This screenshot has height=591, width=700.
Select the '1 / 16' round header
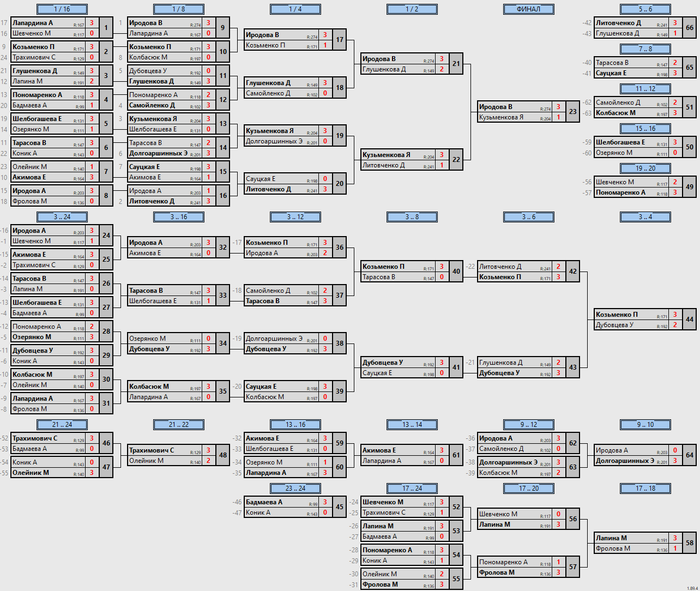coord(62,9)
